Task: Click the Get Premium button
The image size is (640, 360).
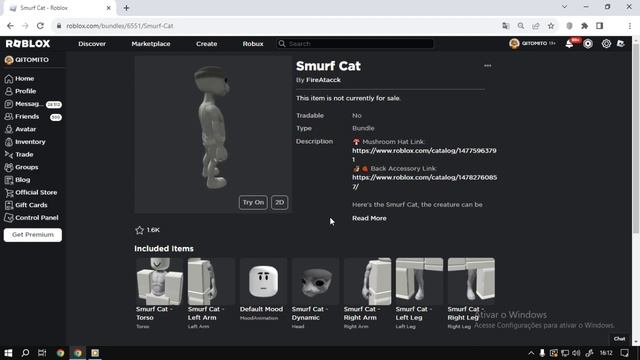Action: 33,235
